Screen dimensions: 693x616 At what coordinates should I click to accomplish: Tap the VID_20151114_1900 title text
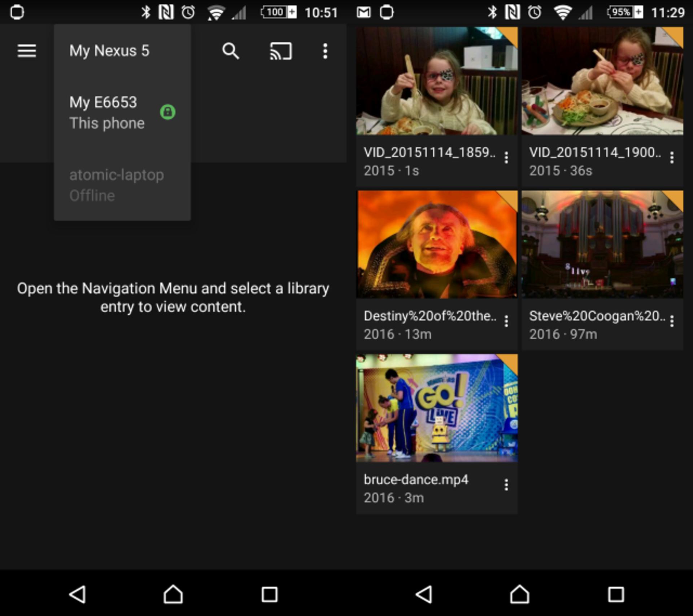click(595, 152)
